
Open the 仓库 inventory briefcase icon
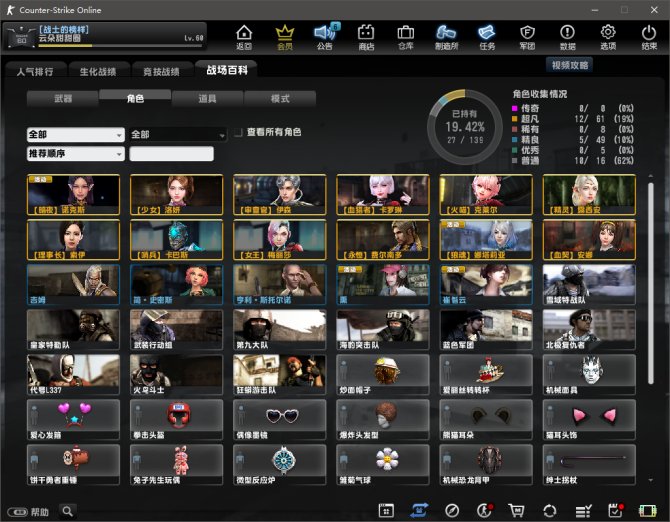tap(406, 37)
